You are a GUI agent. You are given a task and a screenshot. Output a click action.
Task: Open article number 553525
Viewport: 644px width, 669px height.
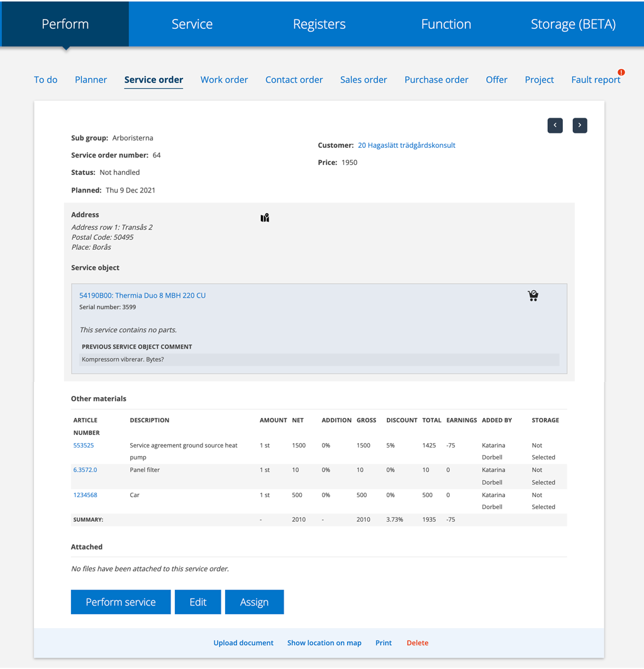coord(83,445)
